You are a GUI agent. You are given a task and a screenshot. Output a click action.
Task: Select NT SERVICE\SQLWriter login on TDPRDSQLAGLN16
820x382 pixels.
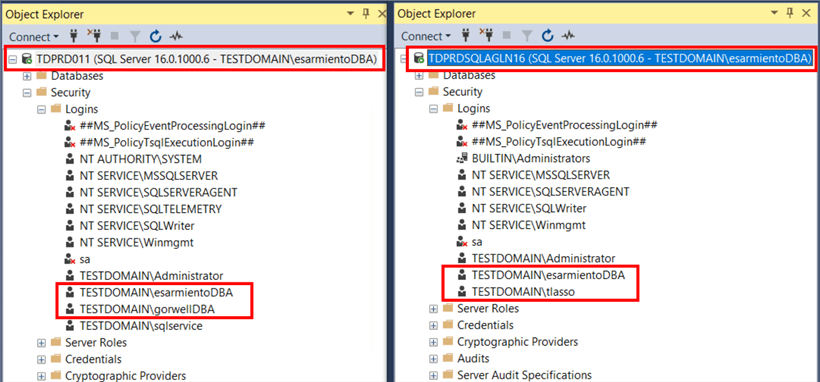529,209
